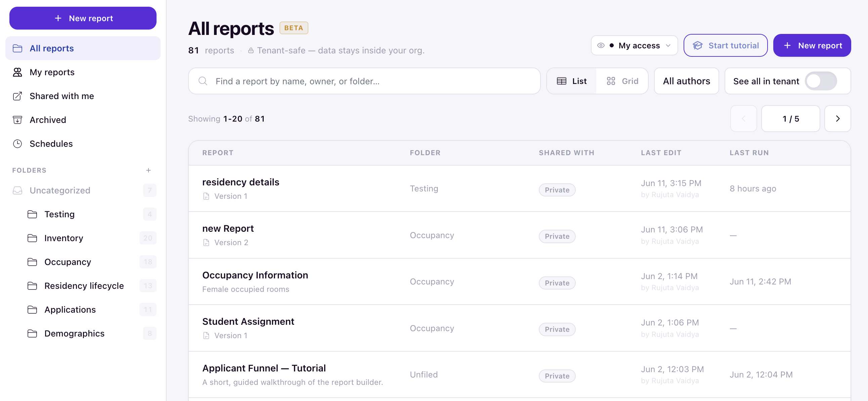Click the header New report button
This screenshot has height=401, width=868.
812,45
